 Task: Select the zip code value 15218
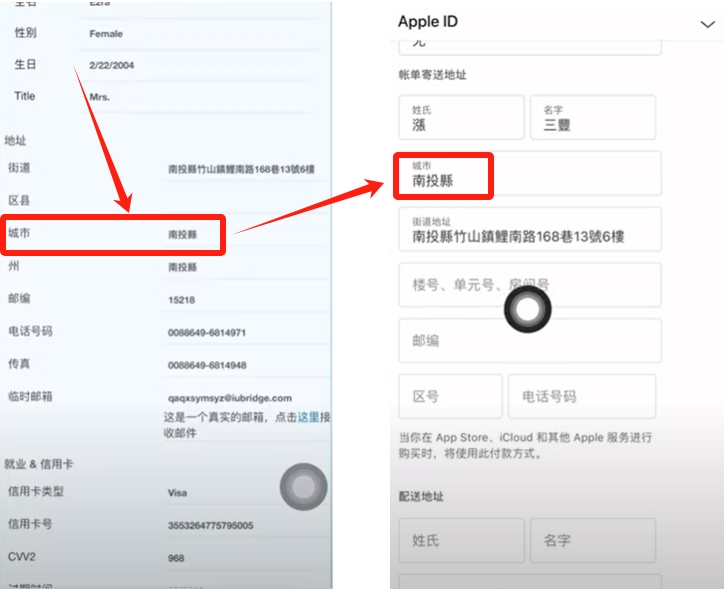181,300
